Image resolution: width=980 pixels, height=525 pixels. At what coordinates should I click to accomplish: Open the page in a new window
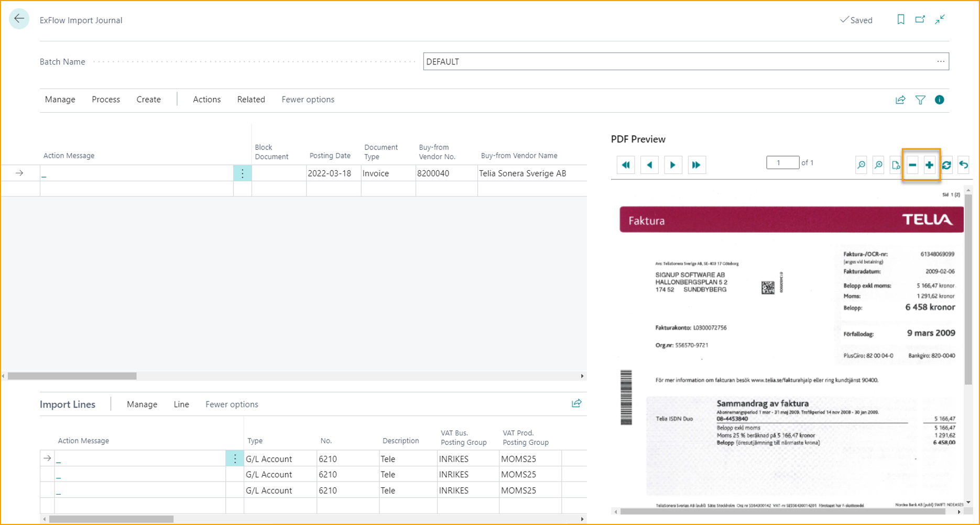coord(920,19)
